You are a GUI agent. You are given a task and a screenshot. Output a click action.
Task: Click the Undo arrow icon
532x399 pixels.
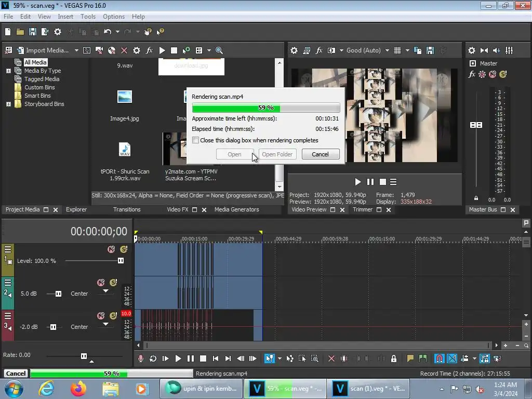pyautogui.click(x=108, y=32)
